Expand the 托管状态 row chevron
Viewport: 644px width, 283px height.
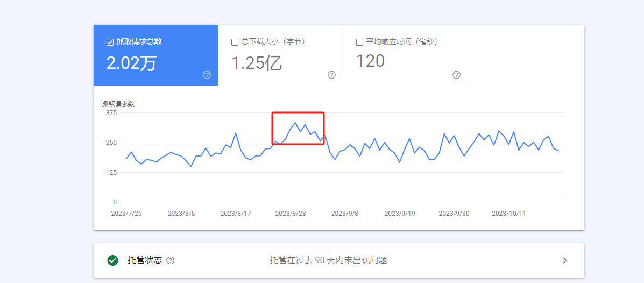565,260
